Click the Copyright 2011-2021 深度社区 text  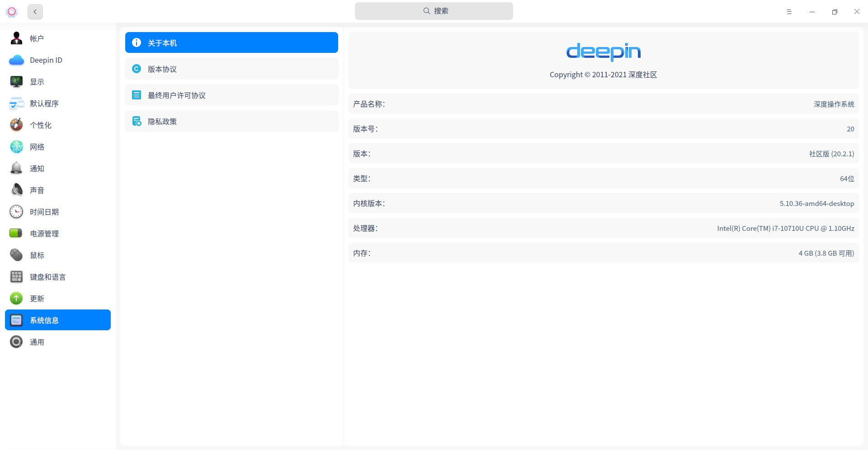[x=604, y=75]
